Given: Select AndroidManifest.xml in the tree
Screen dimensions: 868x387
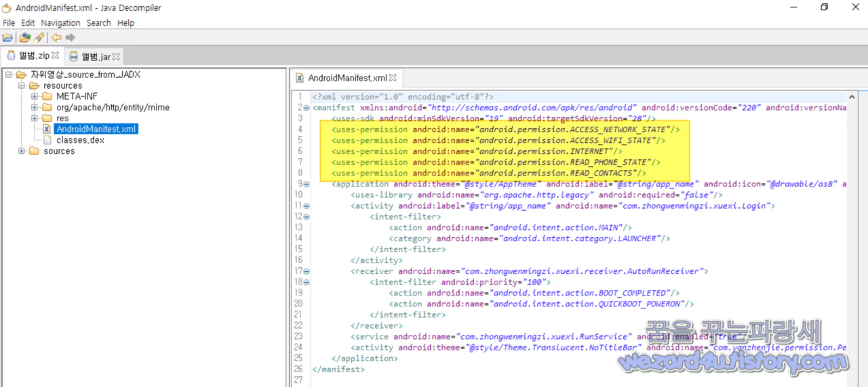Looking at the screenshot, I should [x=97, y=129].
